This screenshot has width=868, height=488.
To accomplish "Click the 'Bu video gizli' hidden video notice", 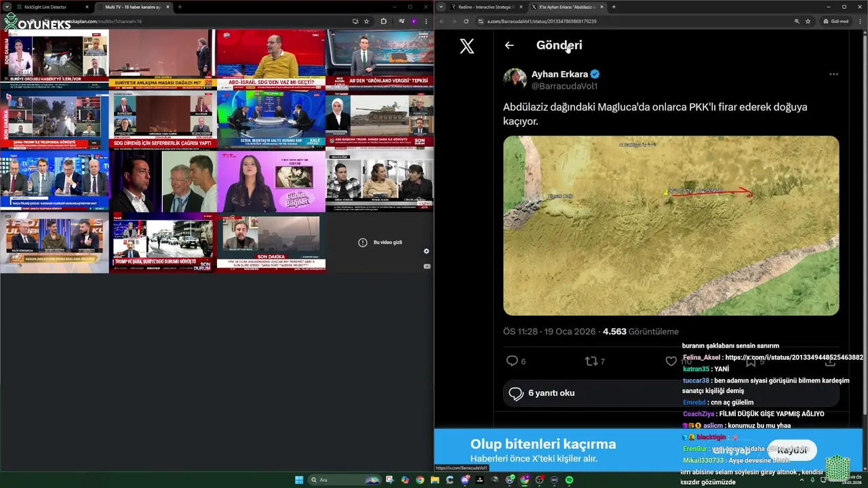I will [x=380, y=242].
